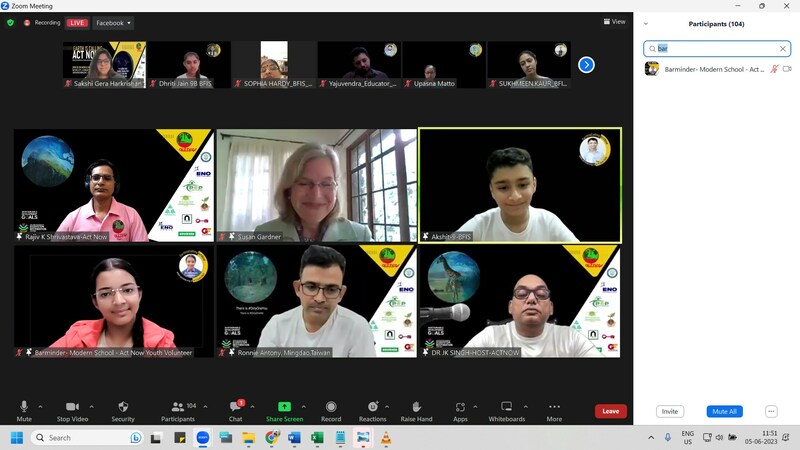The width and height of the screenshot is (800, 450).
Task: Click the Raise Hand icon
Action: pyautogui.click(x=416, y=408)
